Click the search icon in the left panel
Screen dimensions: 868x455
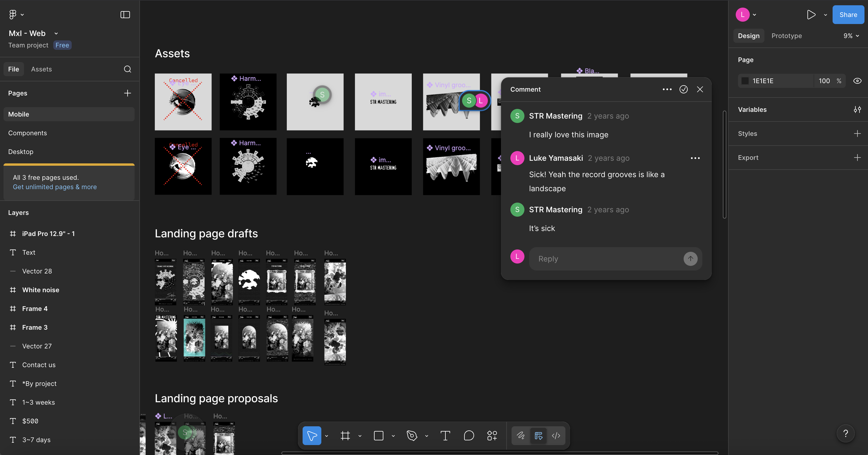[x=127, y=69]
